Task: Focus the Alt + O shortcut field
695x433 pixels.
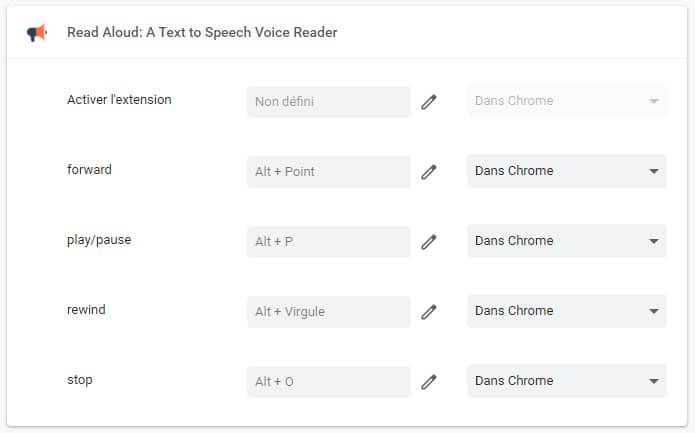Action: click(328, 382)
